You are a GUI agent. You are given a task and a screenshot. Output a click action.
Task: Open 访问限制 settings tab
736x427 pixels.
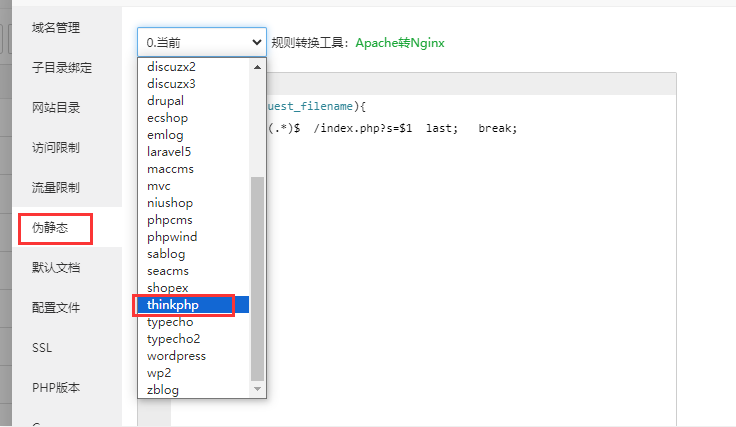pyautogui.click(x=56, y=148)
